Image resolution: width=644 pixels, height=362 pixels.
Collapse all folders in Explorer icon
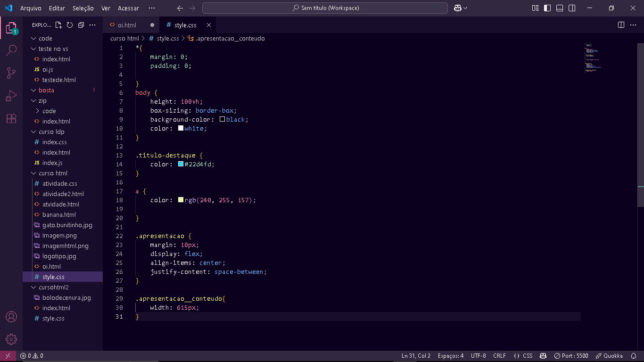[x=81, y=25]
